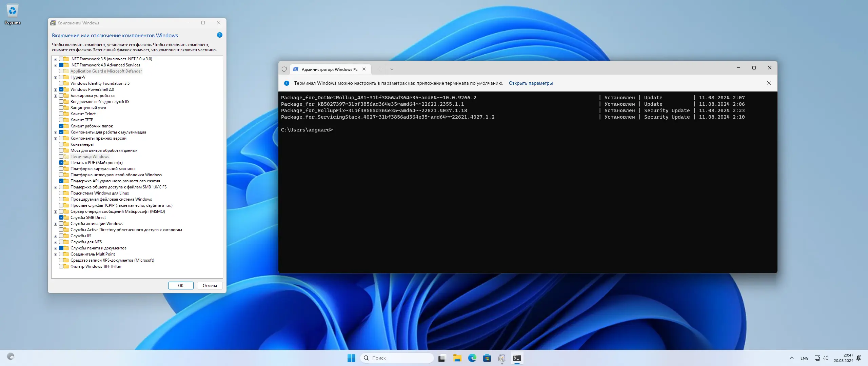Click the volume icon in system tray

click(826, 358)
